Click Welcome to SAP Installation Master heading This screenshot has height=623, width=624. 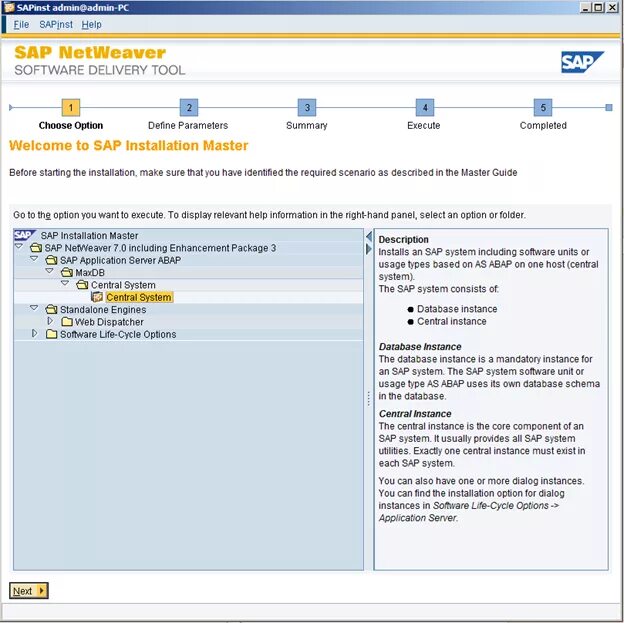click(129, 146)
